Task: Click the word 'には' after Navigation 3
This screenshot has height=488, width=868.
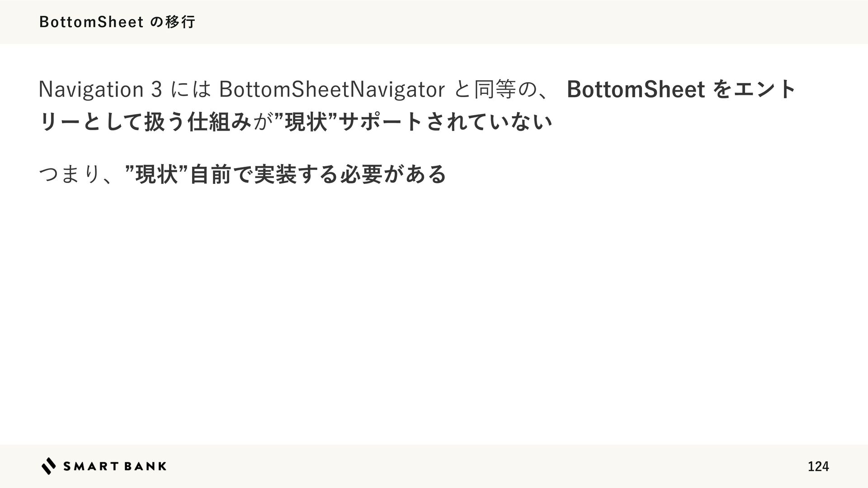Action: (191, 89)
